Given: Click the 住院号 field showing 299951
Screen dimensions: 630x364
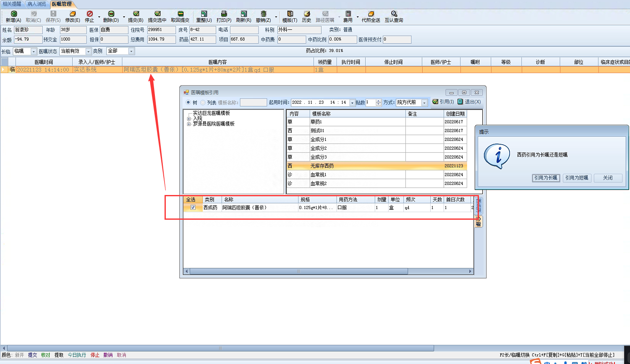Looking at the screenshot, I should click(161, 30).
